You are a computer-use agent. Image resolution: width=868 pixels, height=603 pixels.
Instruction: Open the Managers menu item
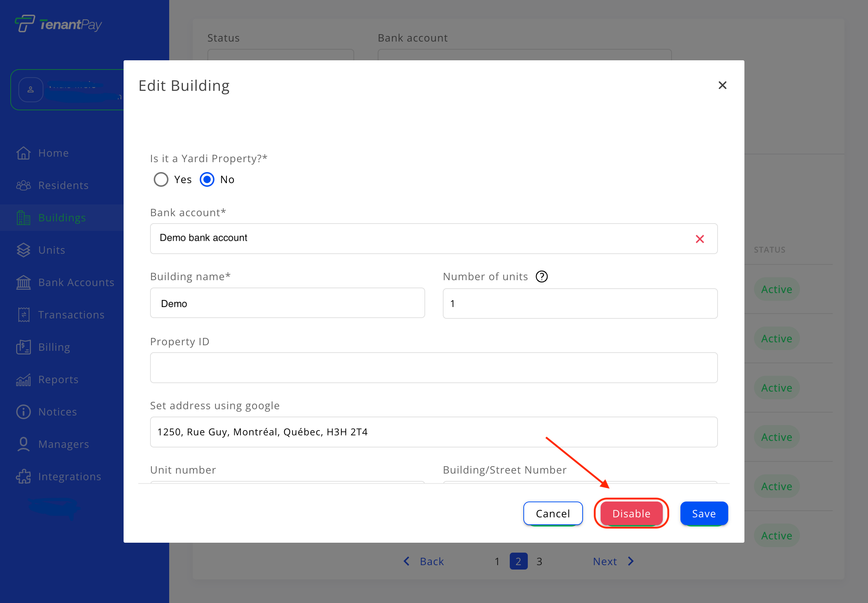point(64,444)
